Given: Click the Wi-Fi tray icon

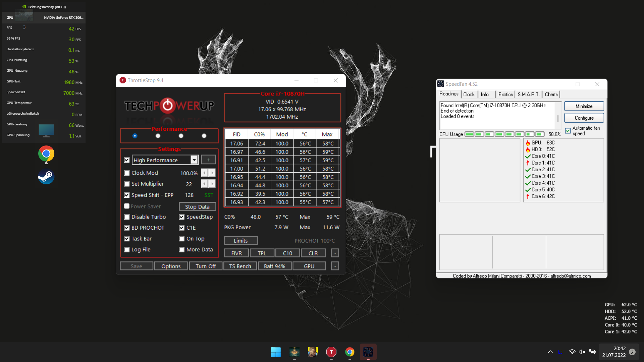Looking at the screenshot, I should click(x=572, y=352).
